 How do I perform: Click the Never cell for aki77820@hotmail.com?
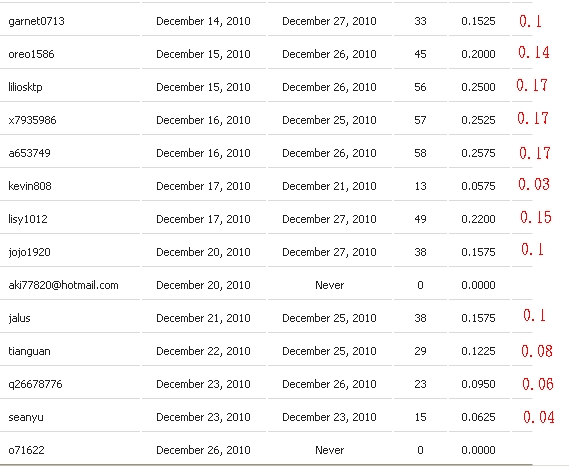(x=329, y=285)
